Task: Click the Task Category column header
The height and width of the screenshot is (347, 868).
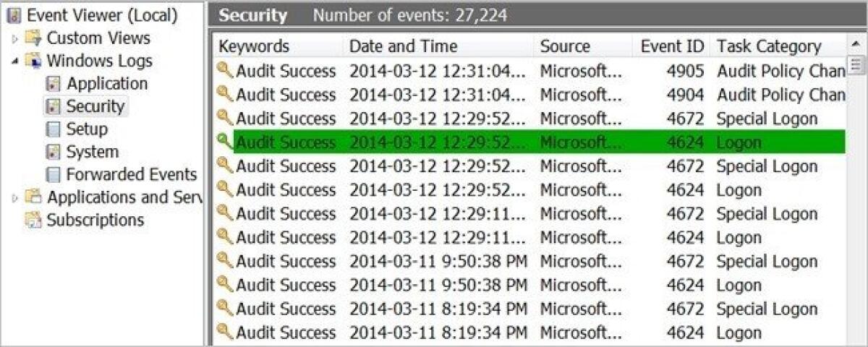Action: 769,46
